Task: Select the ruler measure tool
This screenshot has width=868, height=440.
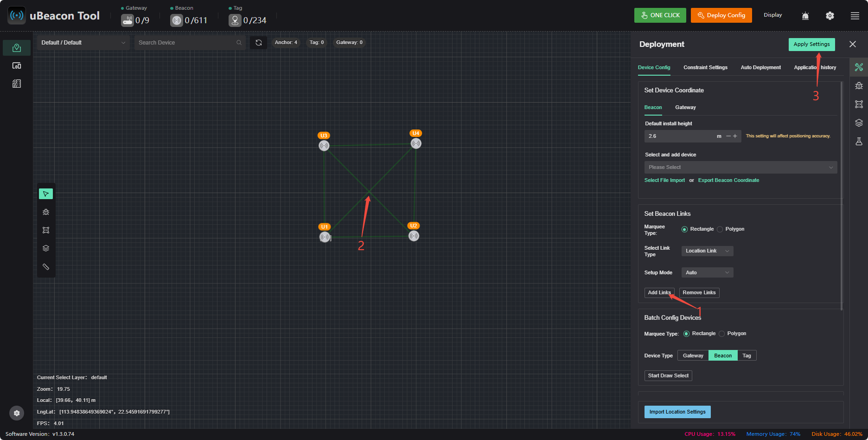Action: [46, 267]
